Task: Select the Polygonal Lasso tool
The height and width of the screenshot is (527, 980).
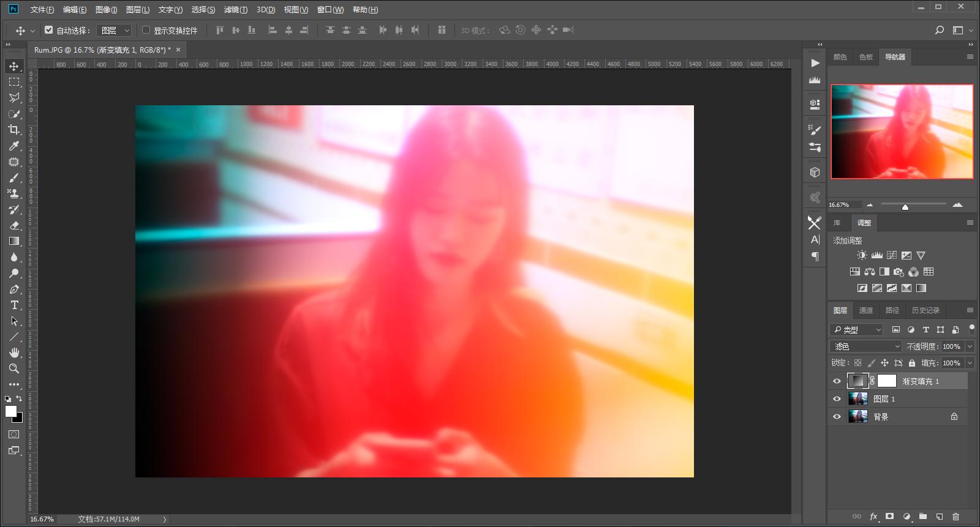Action: [14, 98]
